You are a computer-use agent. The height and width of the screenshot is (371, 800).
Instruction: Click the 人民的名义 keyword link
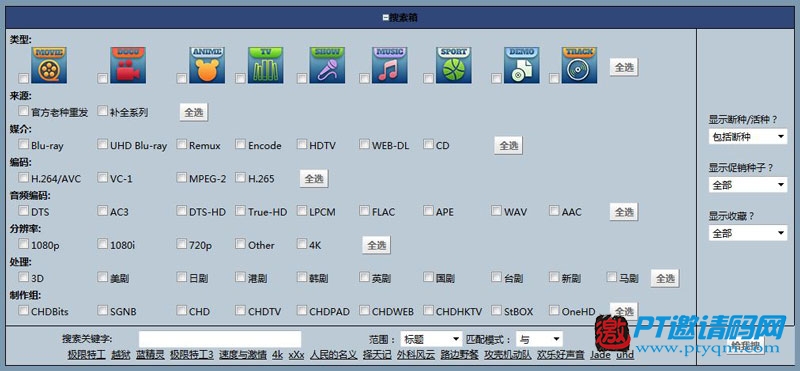[333, 355]
